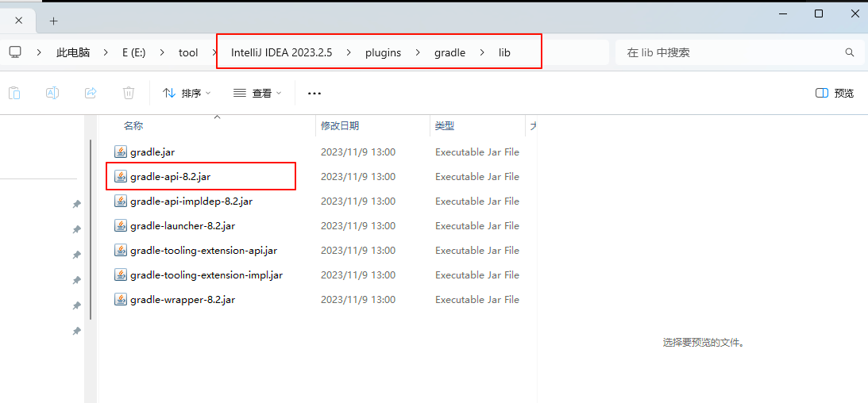Minimize the Explorer window
868x403 pixels.
[782, 13]
